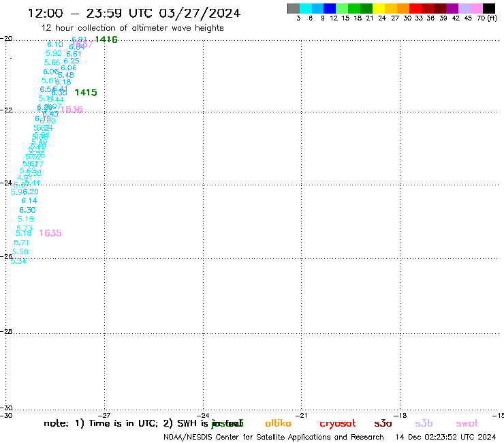Click the wave height value 6.14
504x443 pixels.
29,201
